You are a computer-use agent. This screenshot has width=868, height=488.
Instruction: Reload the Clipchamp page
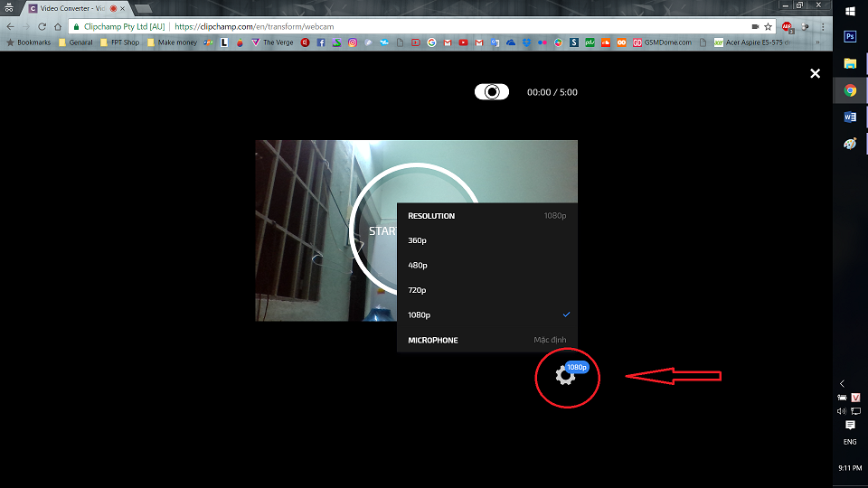42,26
